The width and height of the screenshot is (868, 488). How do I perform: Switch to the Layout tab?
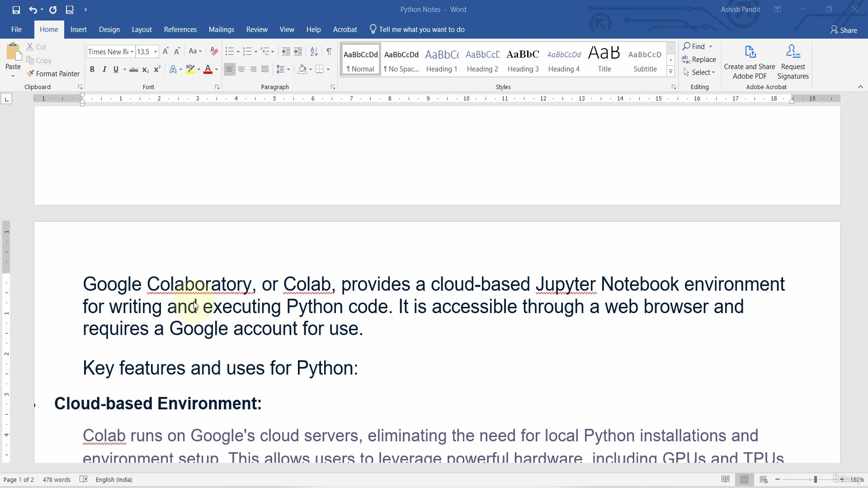click(142, 29)
